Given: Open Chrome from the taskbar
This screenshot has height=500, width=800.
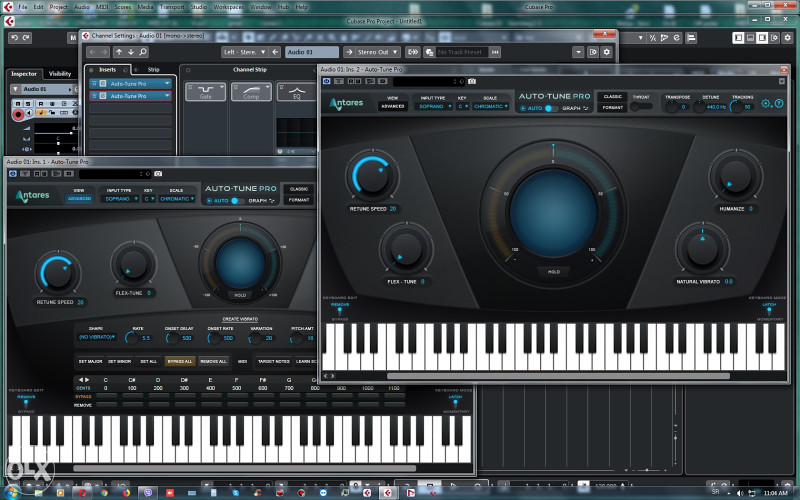Looking at the screenshot, I should point(105,493).
